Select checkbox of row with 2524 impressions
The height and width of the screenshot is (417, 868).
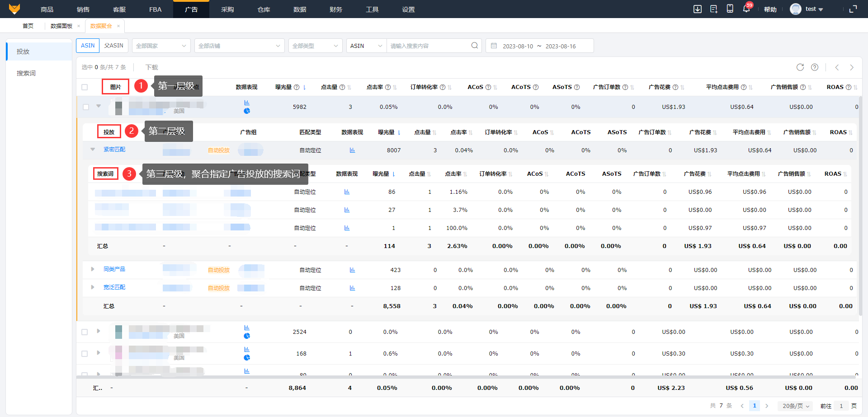click(85, 332)
